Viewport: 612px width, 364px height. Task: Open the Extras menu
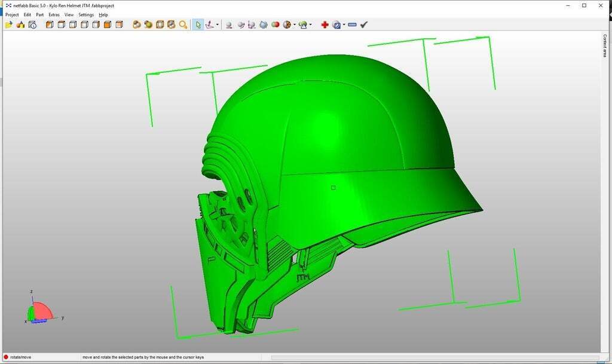(54, 14)
